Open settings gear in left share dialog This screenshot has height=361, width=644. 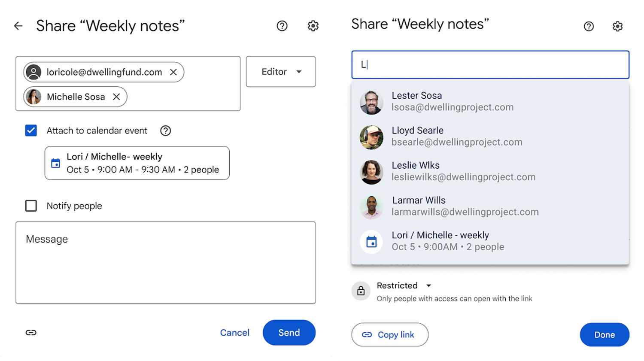(313, 26)
